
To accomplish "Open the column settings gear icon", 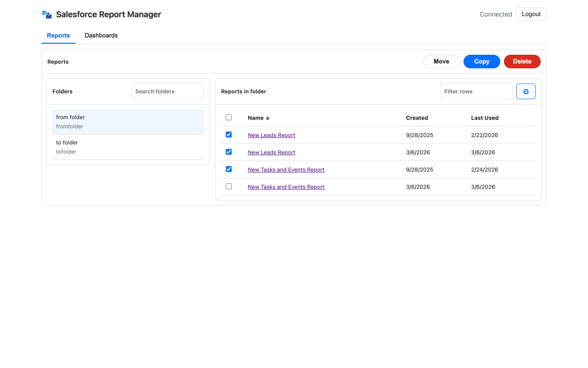I will [x=526, y=91].
